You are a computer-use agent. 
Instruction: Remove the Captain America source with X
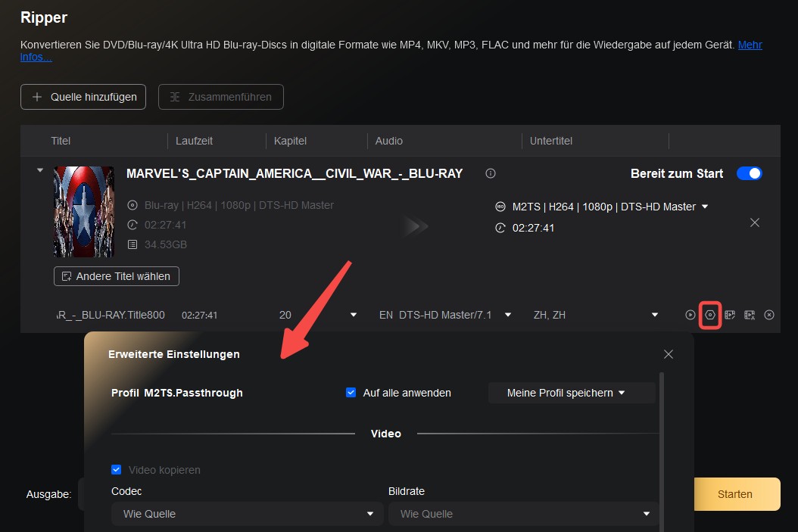(755, 222)
